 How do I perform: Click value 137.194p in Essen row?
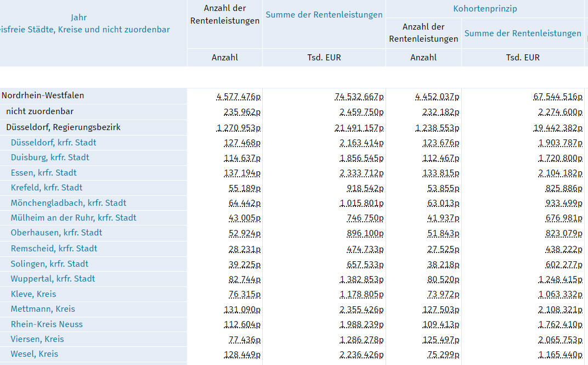coord(242,173)
